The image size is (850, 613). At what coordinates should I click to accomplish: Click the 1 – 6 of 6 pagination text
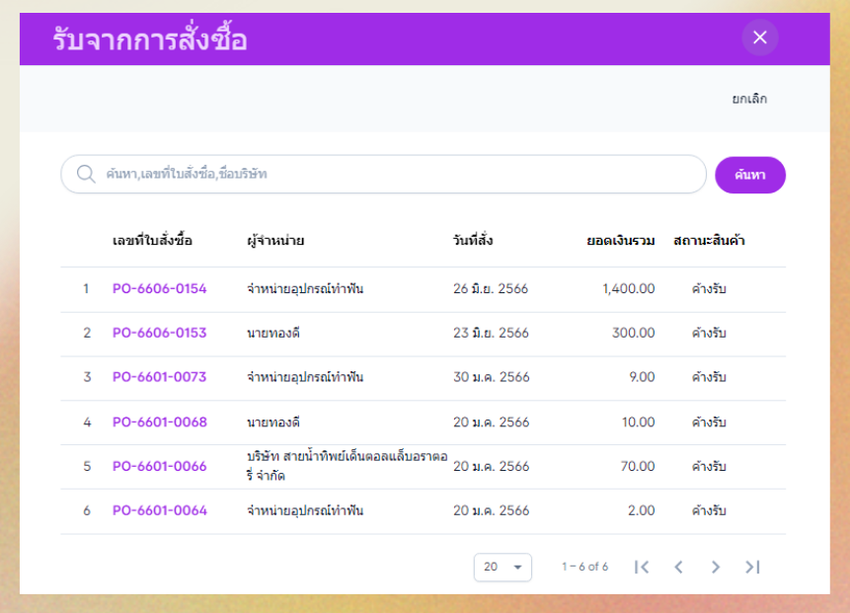point(585,567)
